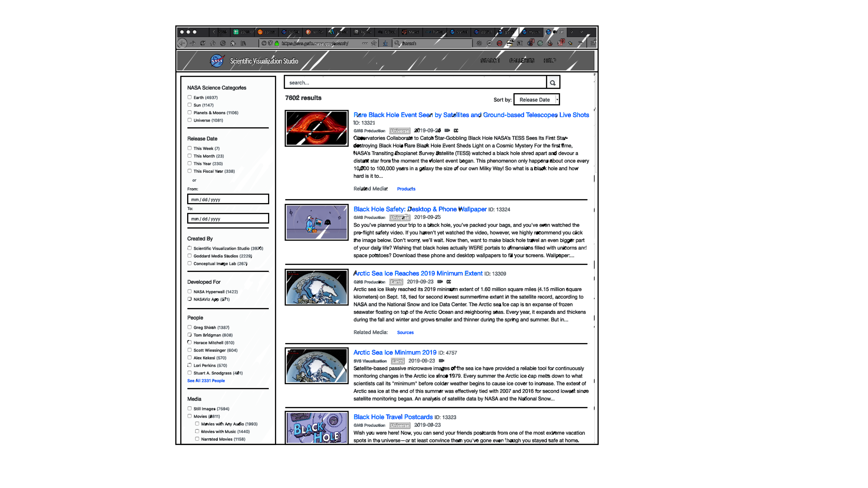Open the uBlock shield extension icon
Screen dimensions: 868x488
tap(489, 43)
